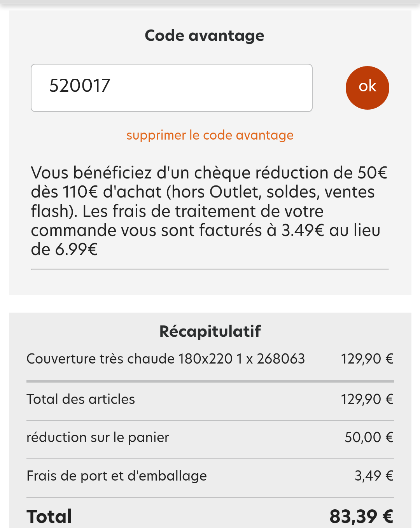Click the 'Total des articles' label

tap(81, 399)
